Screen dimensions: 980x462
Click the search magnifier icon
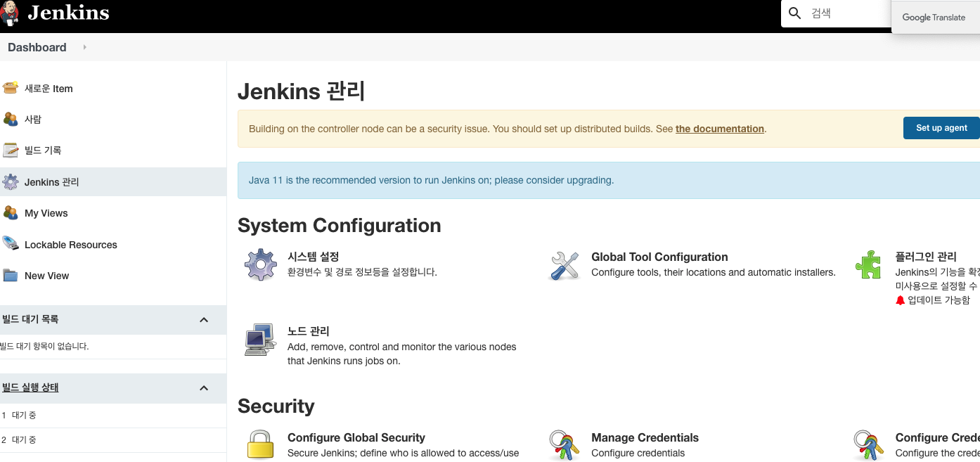click(x=795, y=13)
